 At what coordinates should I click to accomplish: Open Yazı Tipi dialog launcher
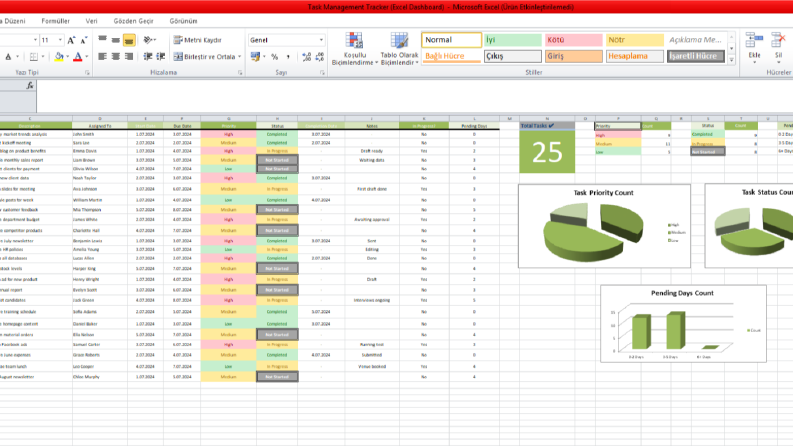click(87, 73)
